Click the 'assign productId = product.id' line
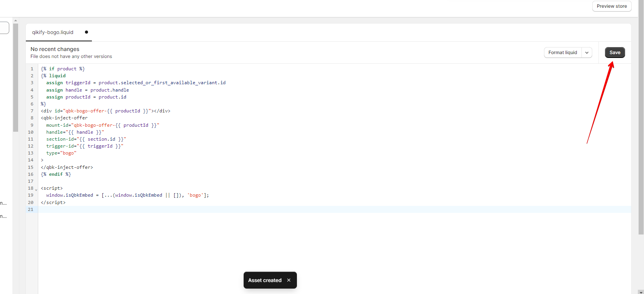Screen dimensions: 644x294 pyautogui.click(x=86, y=97)
